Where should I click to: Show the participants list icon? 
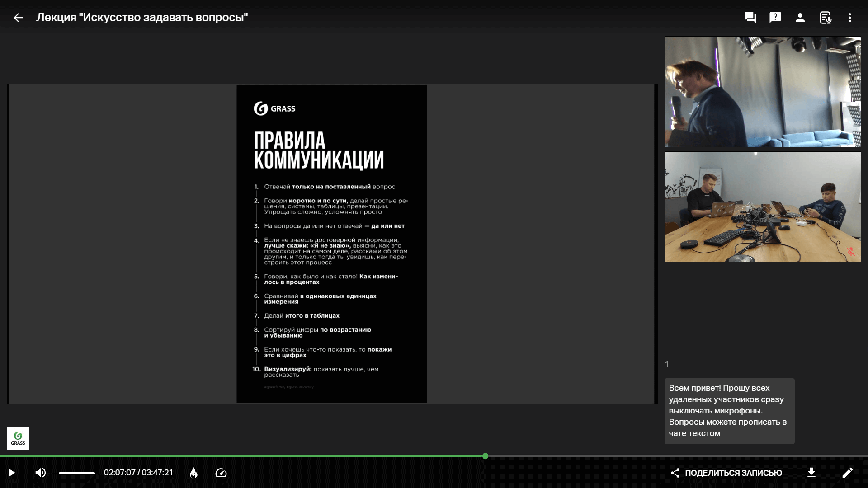[800, 18]
